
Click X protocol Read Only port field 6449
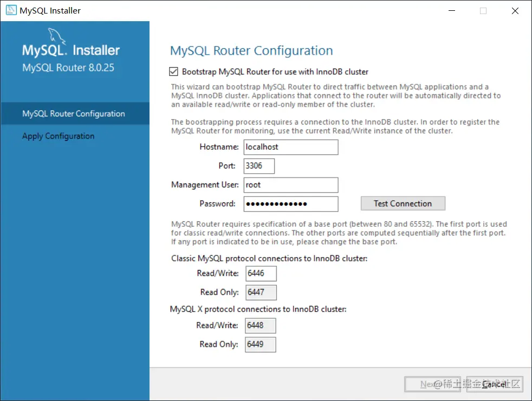tap(260, 345)
